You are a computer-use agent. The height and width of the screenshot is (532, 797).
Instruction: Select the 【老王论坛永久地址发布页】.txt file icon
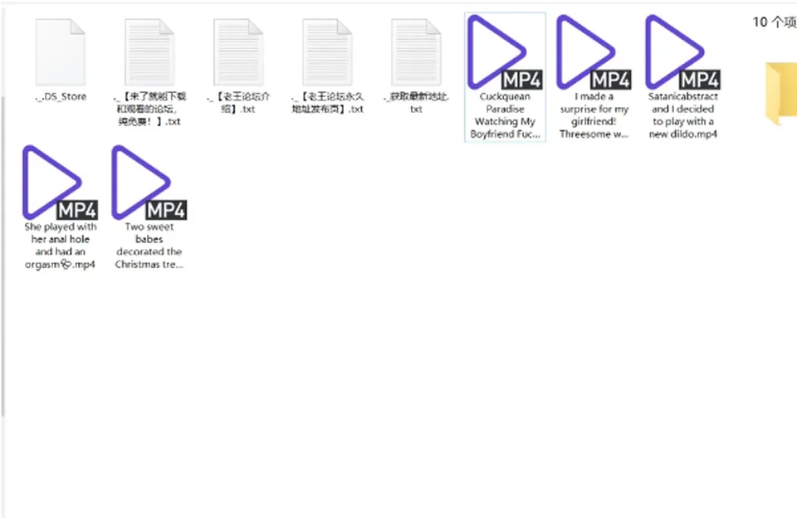[x=327, y=51]
